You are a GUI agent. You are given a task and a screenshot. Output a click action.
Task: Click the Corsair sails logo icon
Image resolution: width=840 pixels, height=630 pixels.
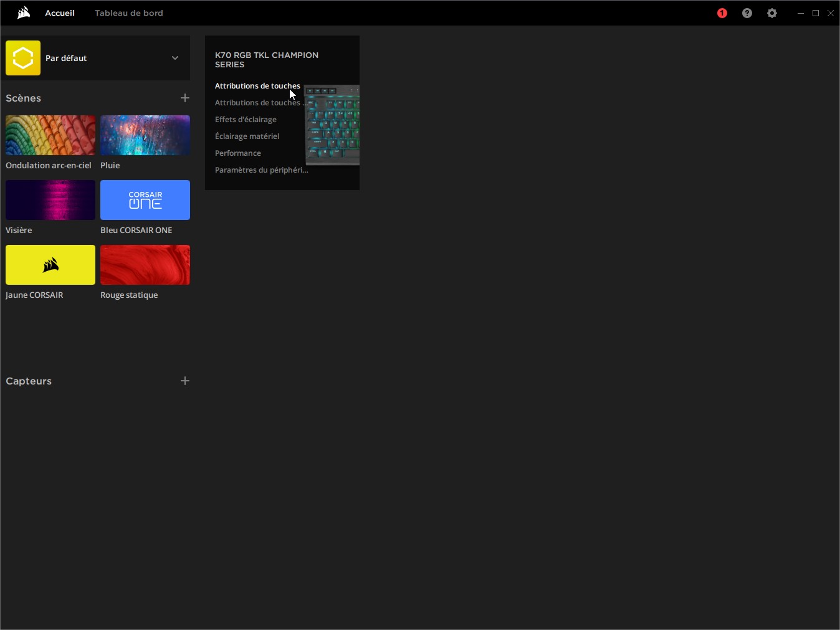tap(24, 13)
